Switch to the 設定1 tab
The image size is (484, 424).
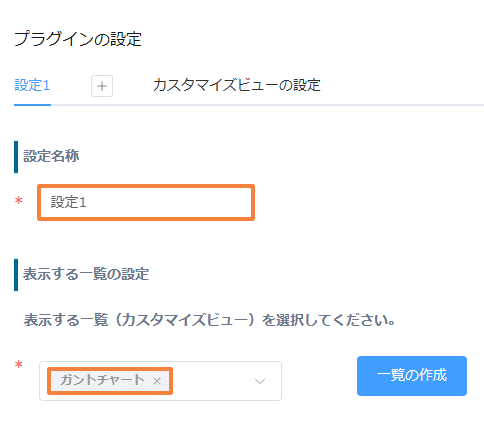[x=32, y=85]
